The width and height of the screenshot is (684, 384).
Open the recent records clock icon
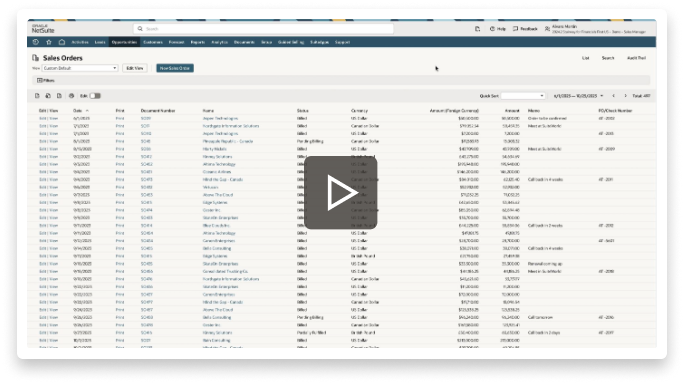pos(36,42)
